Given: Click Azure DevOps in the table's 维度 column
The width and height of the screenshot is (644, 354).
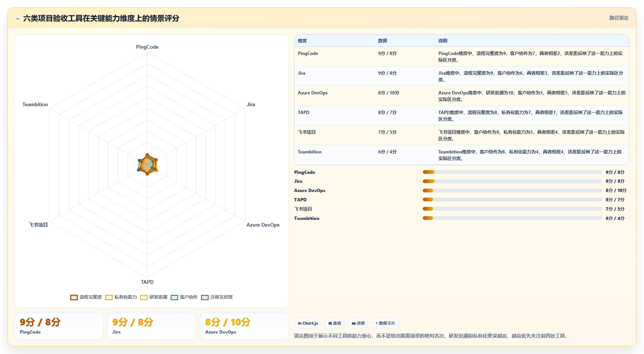Looking at the screenshot, I should point(313,93).
